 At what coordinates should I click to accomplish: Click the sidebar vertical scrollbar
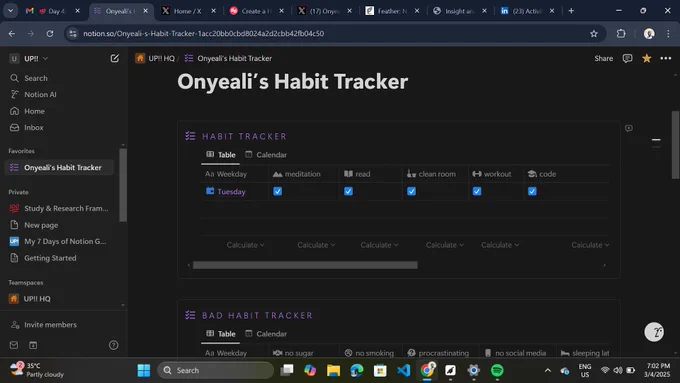(123, 185)
